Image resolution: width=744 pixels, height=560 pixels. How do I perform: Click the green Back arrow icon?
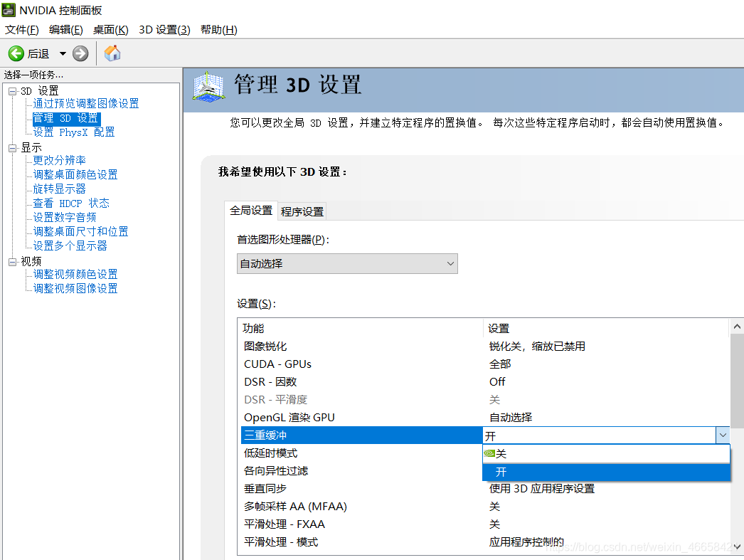pyautogui.click(x=16, y=53)
